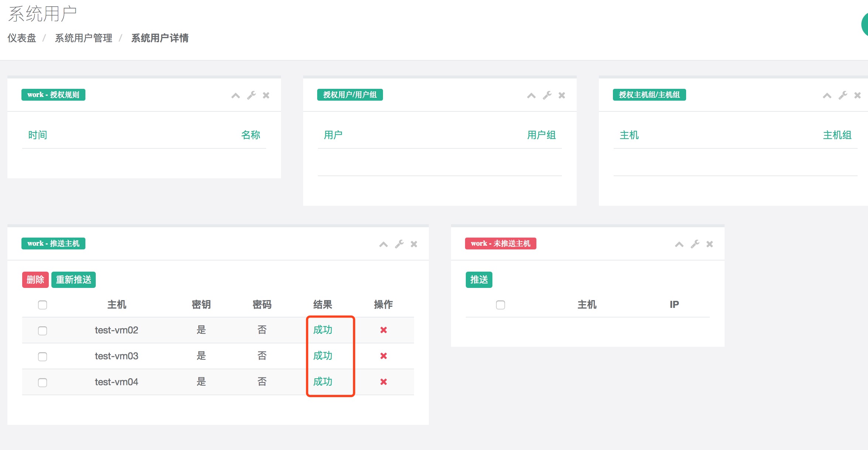Click wrench icon in work-推送主机 panel
Viewport: 868px width, 450px height.
399,244
